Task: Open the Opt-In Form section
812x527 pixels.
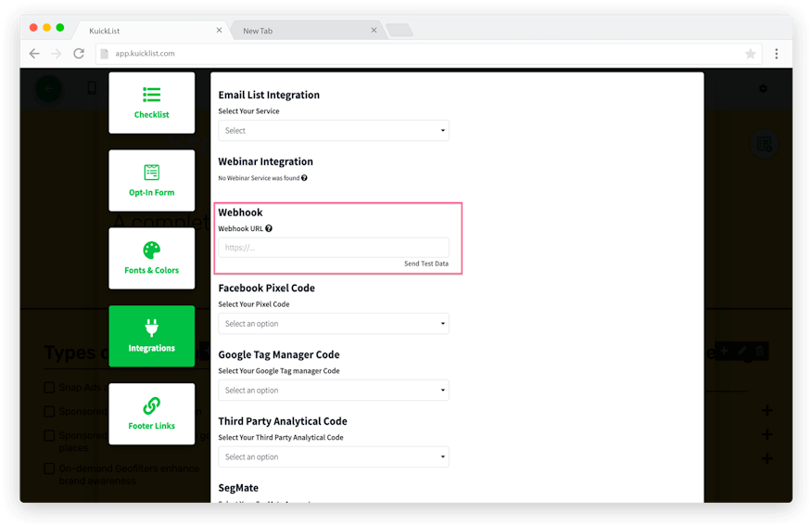Action: coord(152,173)
